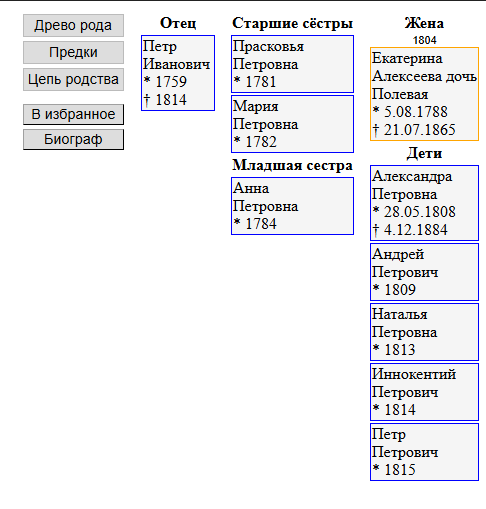Open Наталья Петровна 1813 card
The height and width of the screenshot is (509, 486).
pyautogui.click(x=424, y=332)
